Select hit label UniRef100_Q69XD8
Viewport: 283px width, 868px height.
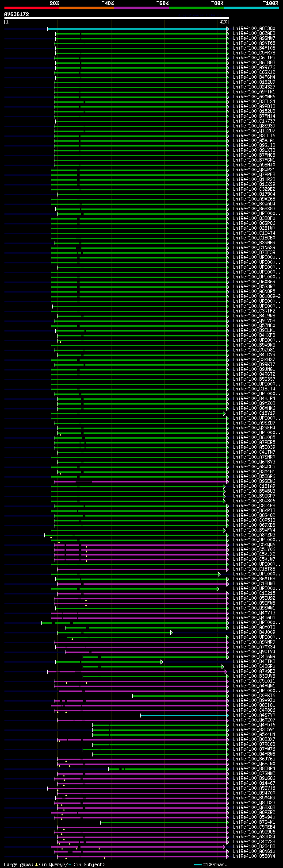[x=254, y=525]
